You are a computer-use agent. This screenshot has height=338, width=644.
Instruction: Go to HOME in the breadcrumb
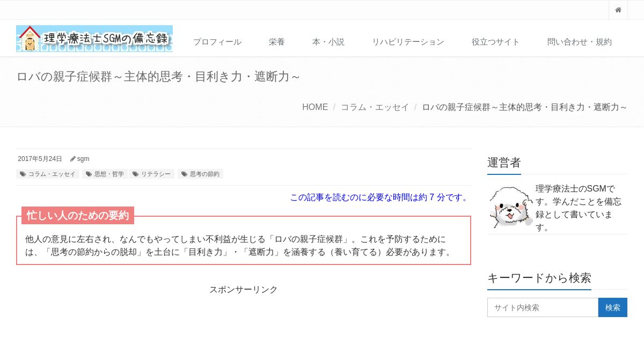click(315, 107)
